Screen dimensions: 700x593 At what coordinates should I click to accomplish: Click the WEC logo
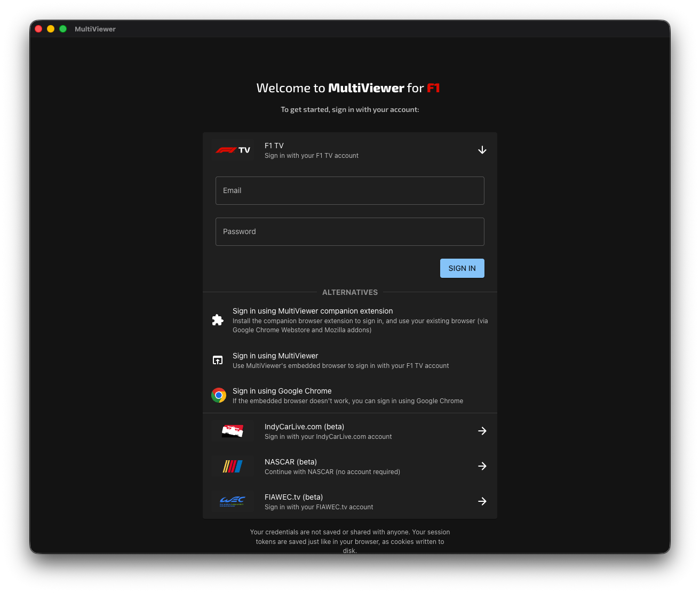(x=233, y=501)
